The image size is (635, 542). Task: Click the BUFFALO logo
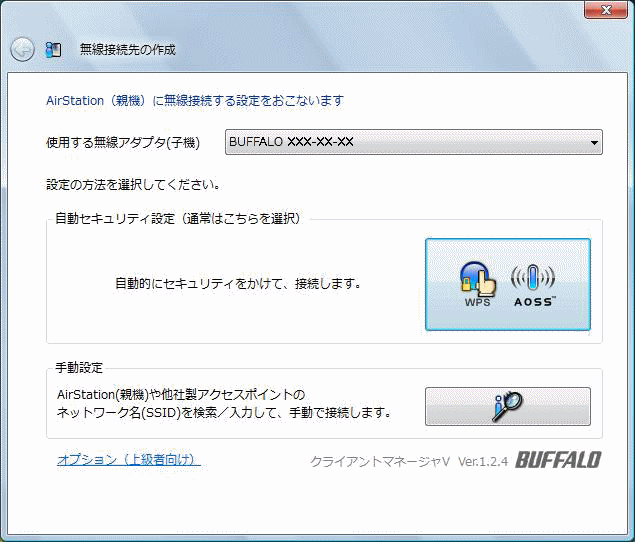(558, 460)
